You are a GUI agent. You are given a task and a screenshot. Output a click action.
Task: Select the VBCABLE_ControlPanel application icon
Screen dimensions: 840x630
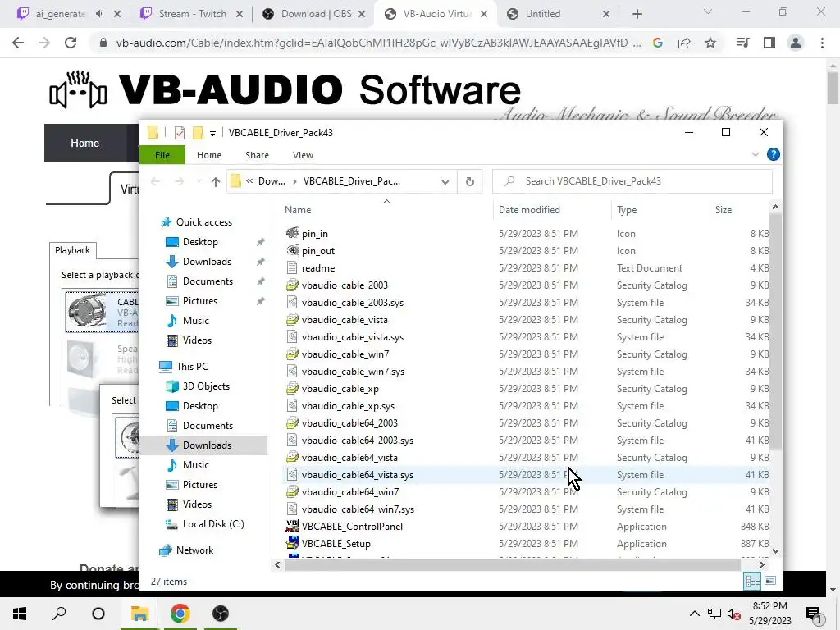pyautogui.click(x=292, y=526)
